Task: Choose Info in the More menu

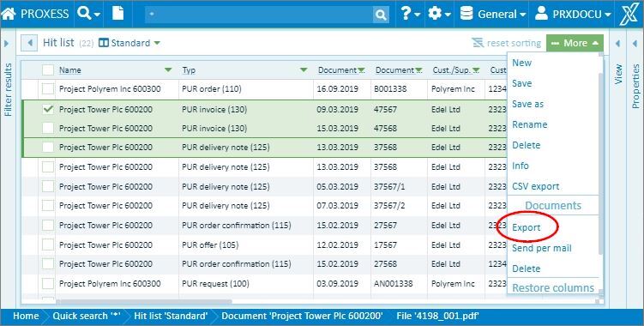Action: tap(520, 166)
